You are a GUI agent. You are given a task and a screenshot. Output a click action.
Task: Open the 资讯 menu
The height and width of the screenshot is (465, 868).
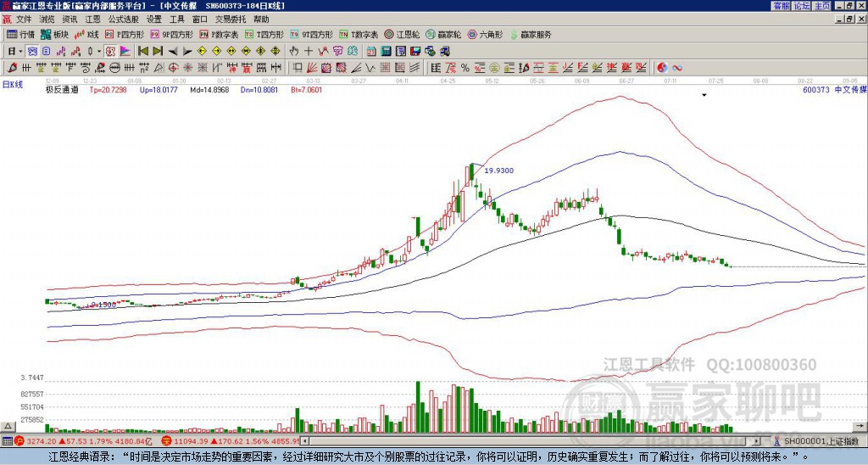click(x=70, y=20)
